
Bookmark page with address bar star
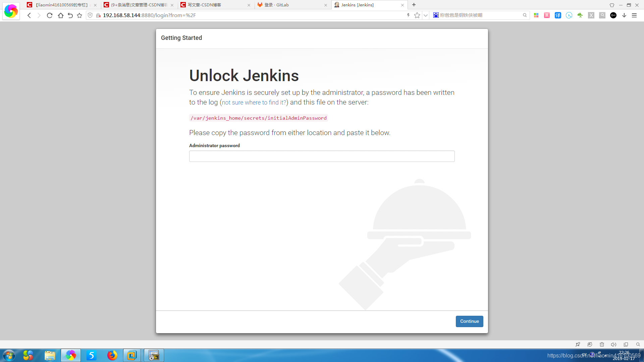point(417,15)
